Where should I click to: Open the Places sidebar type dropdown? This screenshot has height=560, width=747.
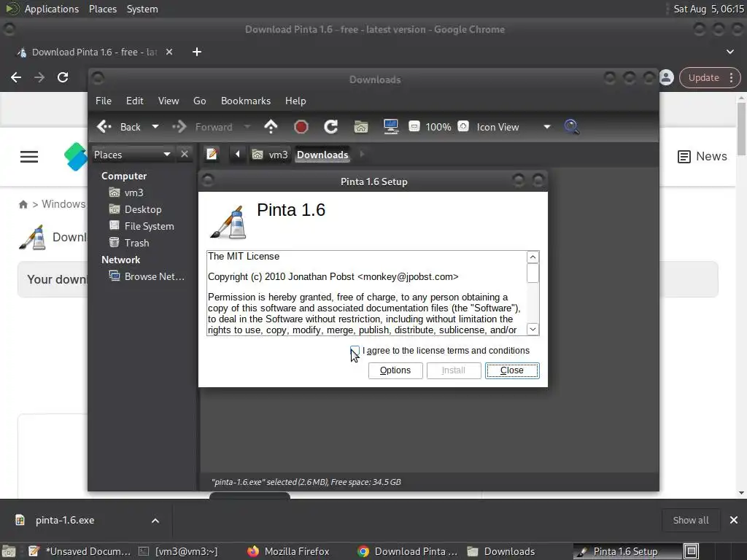[x=133, y=155]
